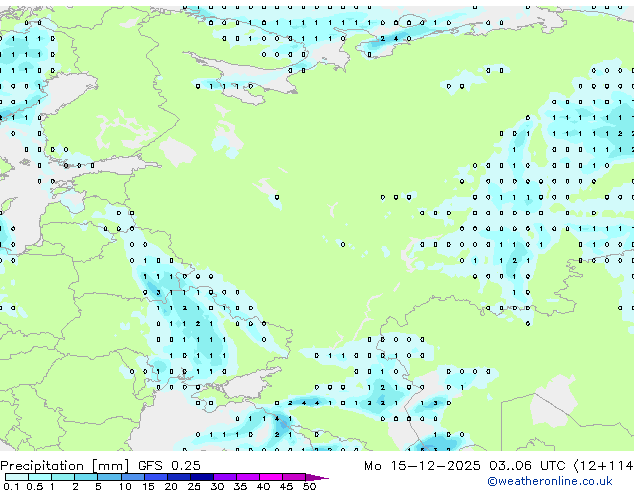Click the 25–30 mm dark blue swatch
Viewport: 634px width, 490px height.
coord(202,477)
